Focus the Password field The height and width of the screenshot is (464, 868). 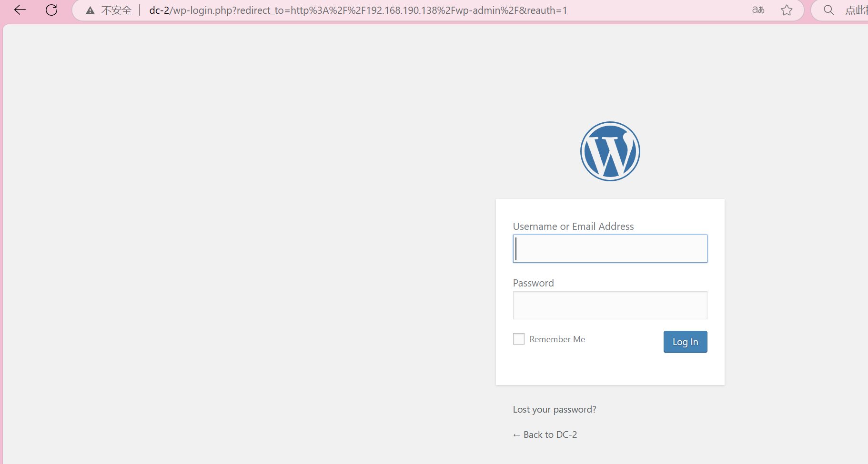coord(610,305)
